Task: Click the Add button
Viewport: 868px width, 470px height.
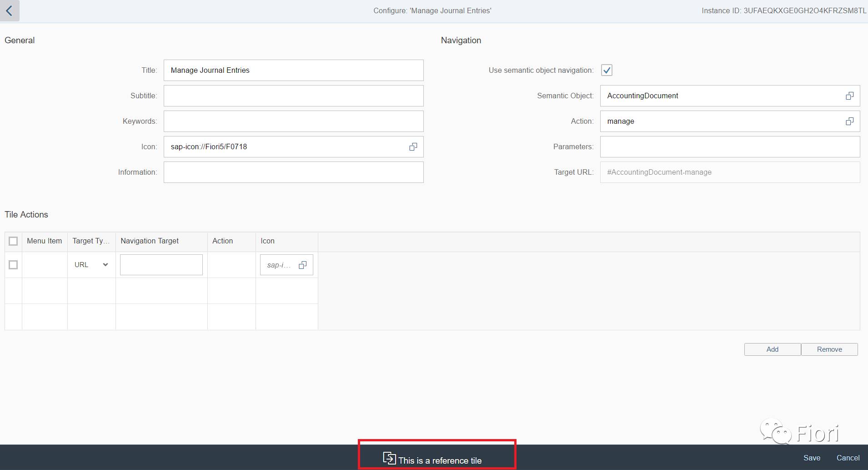Action: tap(772, 349)
